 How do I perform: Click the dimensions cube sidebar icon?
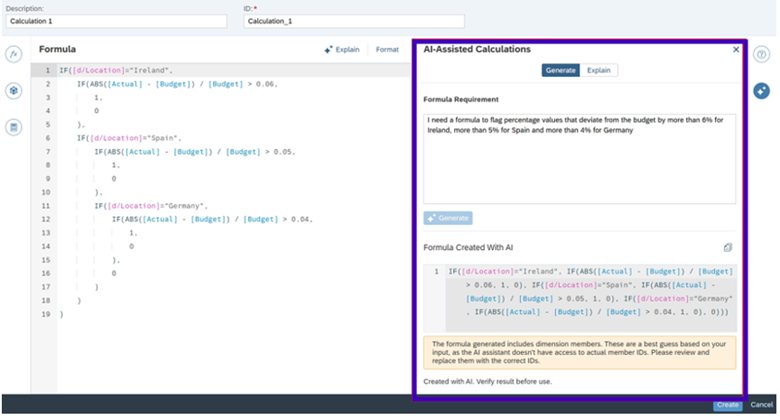pos(14,91)
